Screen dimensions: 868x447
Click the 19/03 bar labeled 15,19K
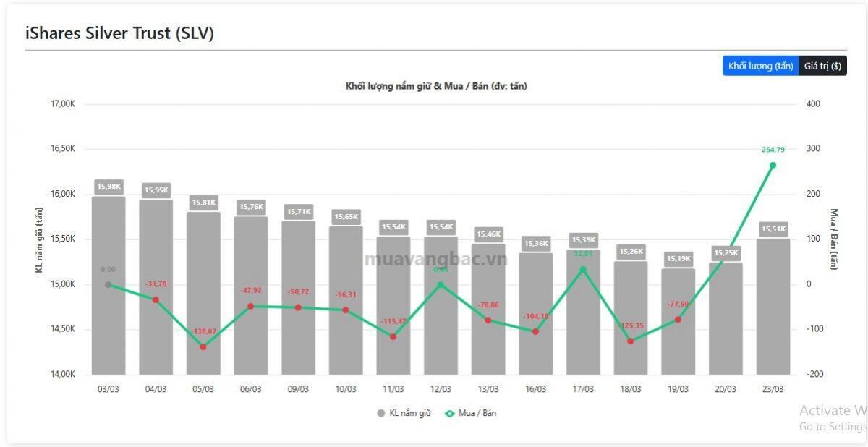coord(678,321)
